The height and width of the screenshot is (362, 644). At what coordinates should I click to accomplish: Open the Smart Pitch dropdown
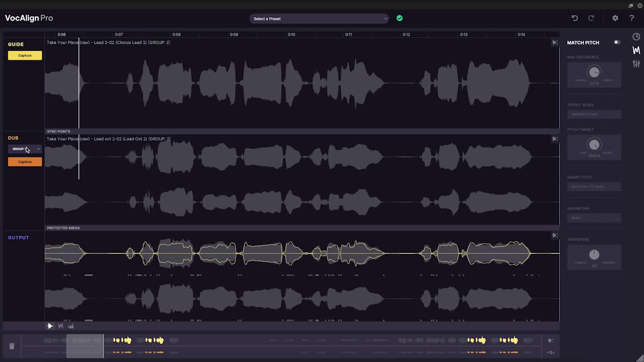[x=594, y=187]
